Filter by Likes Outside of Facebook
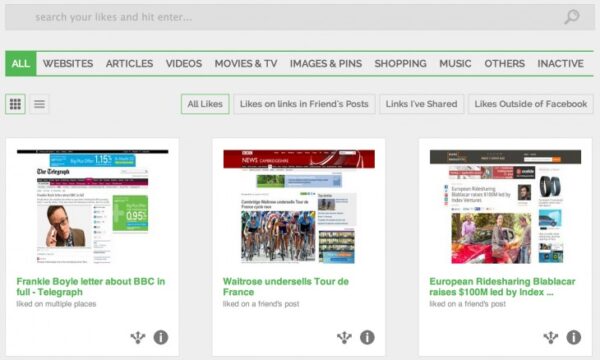 [x=531, y=104]
